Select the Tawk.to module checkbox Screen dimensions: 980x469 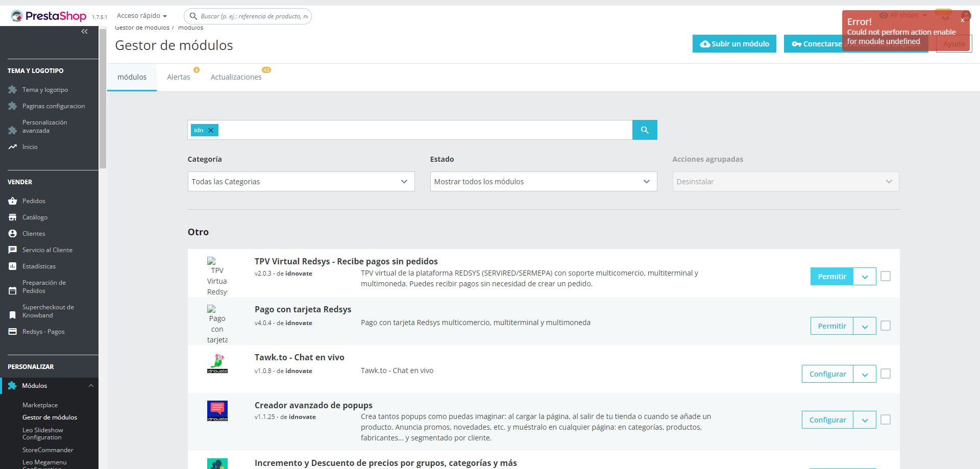coord(886,374)
